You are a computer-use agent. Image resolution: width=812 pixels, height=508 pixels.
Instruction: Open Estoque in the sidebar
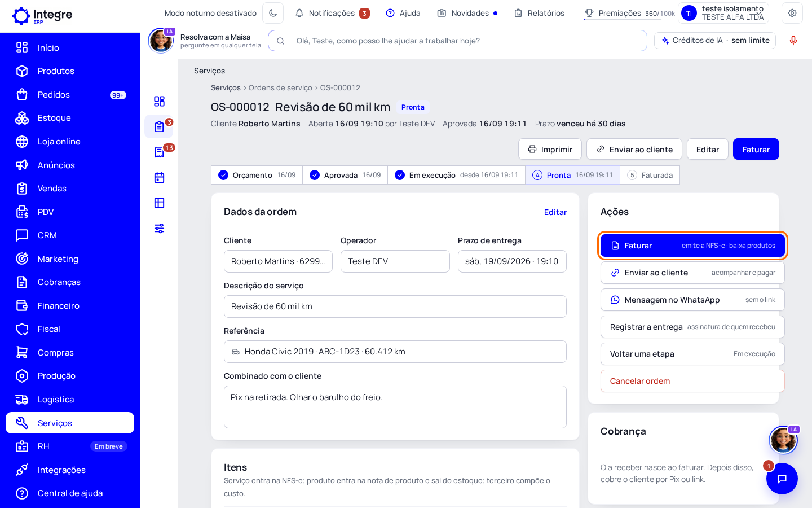(x=70, y=118)
